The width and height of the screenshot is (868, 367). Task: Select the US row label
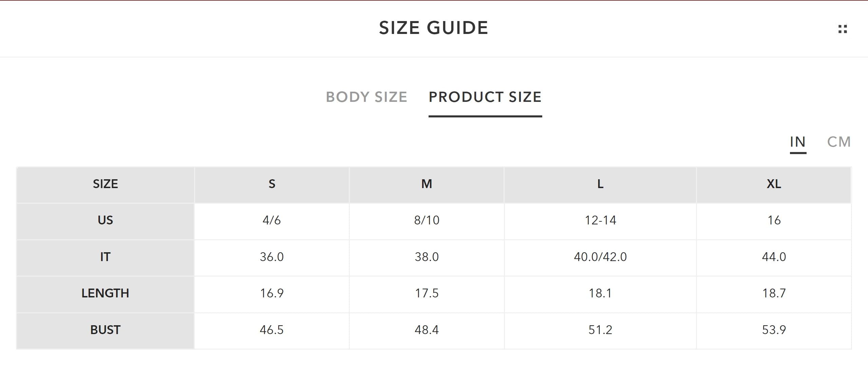click(x=105, y=220)
